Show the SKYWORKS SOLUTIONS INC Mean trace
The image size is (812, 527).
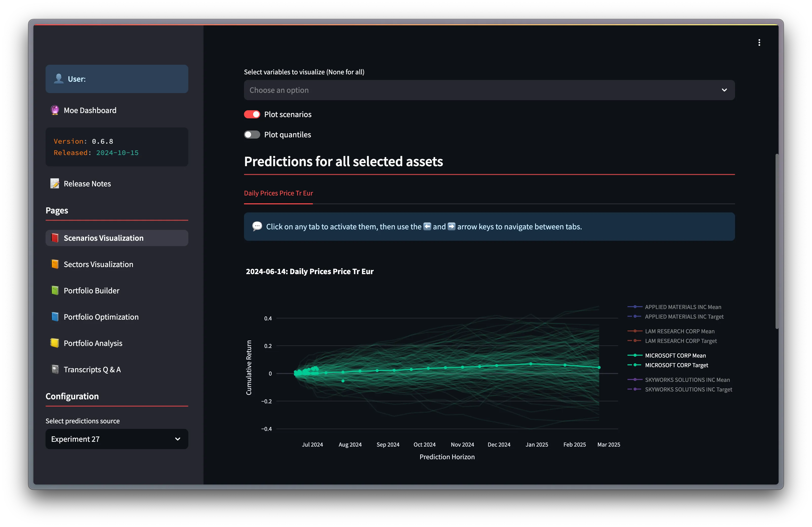[678, 379]
